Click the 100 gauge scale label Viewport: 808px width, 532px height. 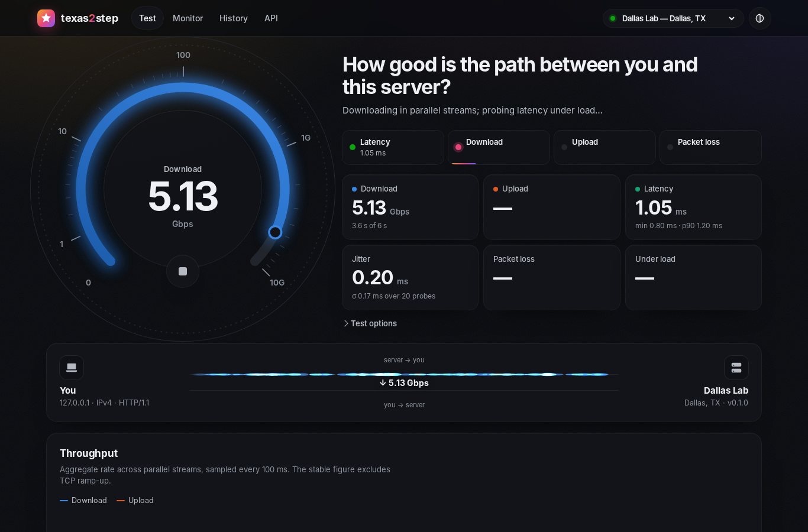click(183, 55)
